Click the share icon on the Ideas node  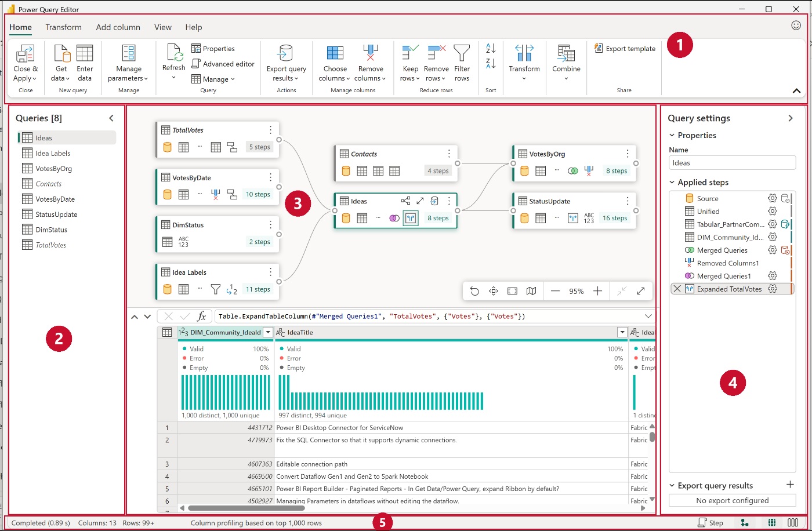tap(405, 201)
